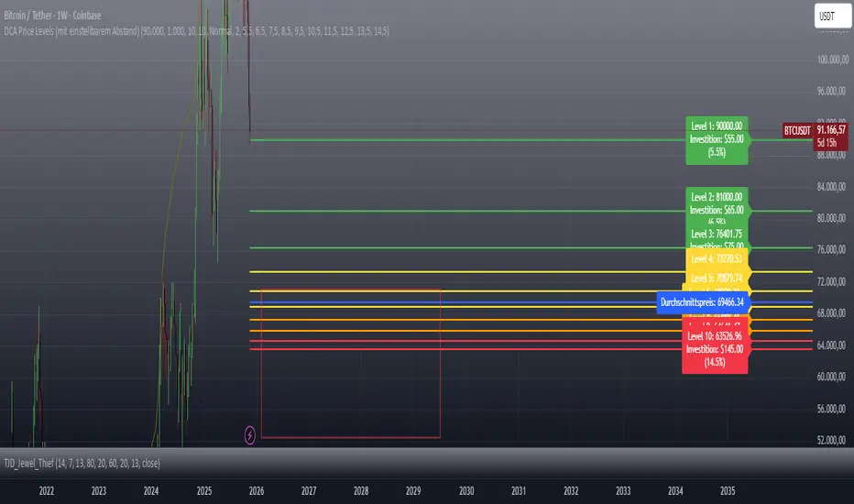
Task: Click the Level 2: 81000.00 label
Action: (x=717, y=206)
